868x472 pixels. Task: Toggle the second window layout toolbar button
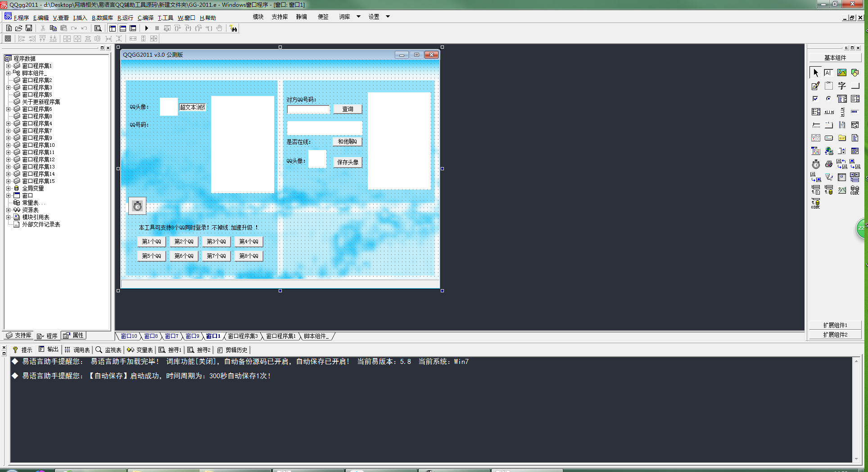pos(122,28)
